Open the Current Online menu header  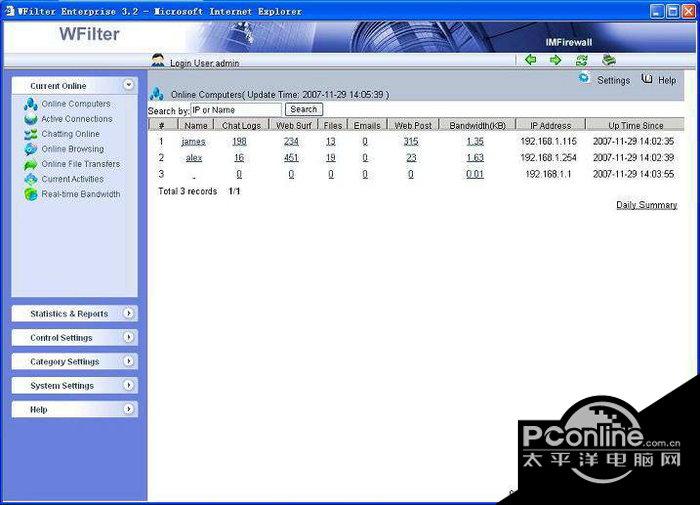(75, 85)
